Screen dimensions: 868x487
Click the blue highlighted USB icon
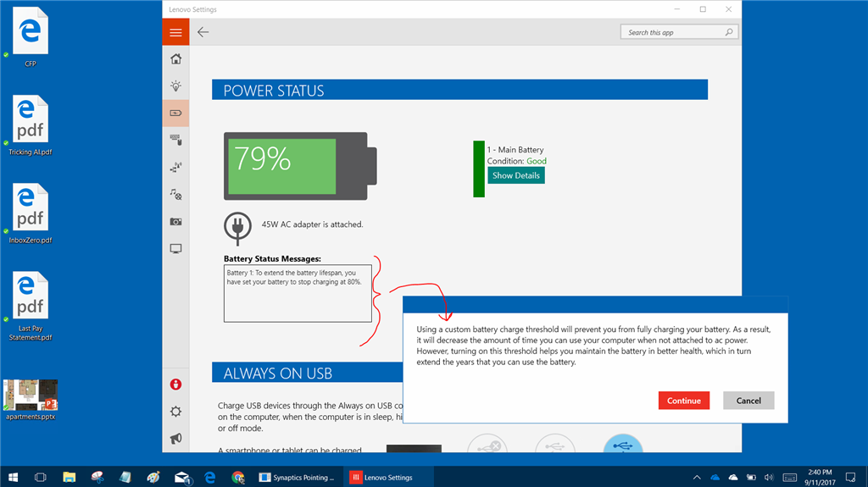click(x=623, y=444)
